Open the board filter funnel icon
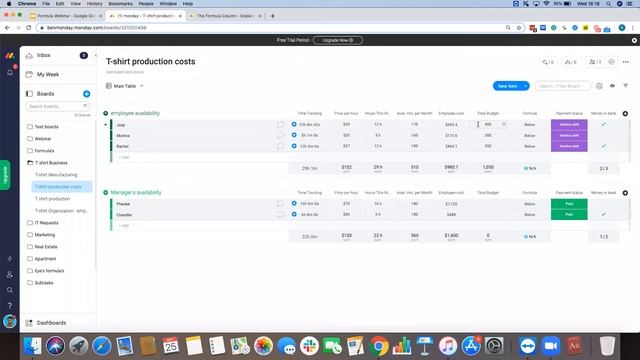640x360 pixels. pyautogui.click(x=625, y=86)
